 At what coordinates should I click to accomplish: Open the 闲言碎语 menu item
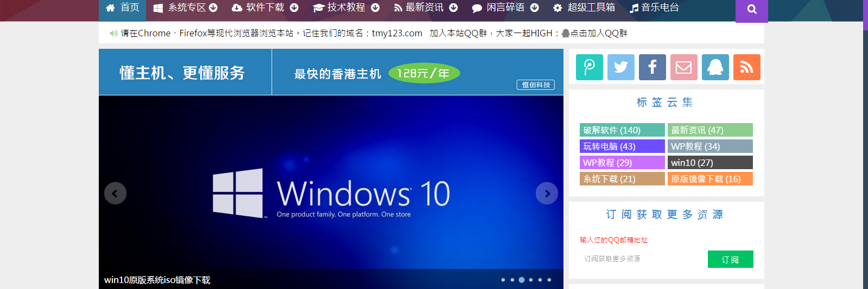click(x=505, y=8)
